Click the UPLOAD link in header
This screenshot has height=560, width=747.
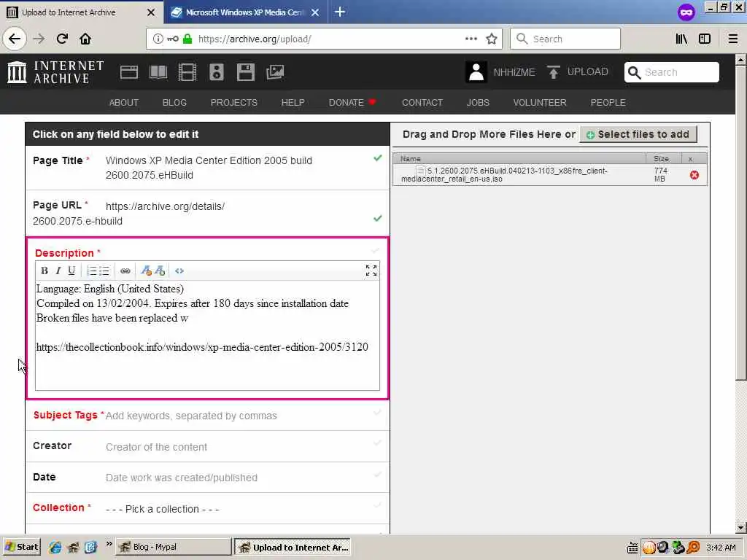click(587, 72)
